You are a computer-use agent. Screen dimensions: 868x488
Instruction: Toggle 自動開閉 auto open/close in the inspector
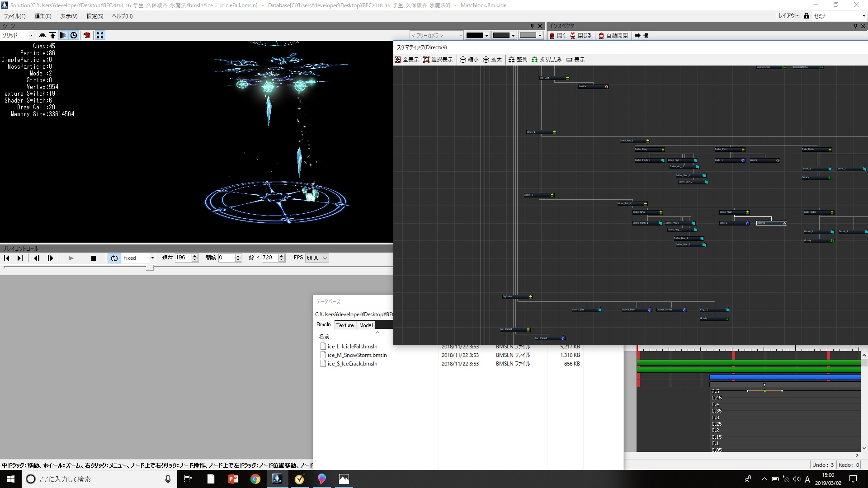pyautogui.click(x=613, y=36)
